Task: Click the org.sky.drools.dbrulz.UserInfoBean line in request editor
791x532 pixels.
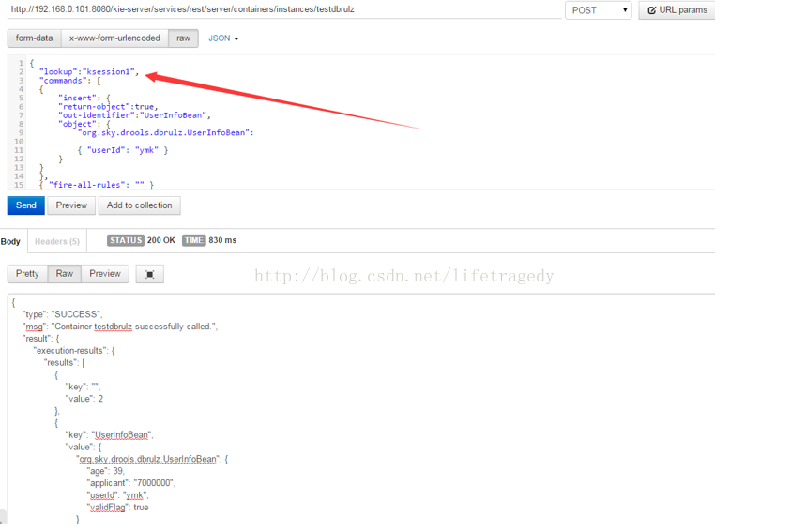Action: pos(165,132)
